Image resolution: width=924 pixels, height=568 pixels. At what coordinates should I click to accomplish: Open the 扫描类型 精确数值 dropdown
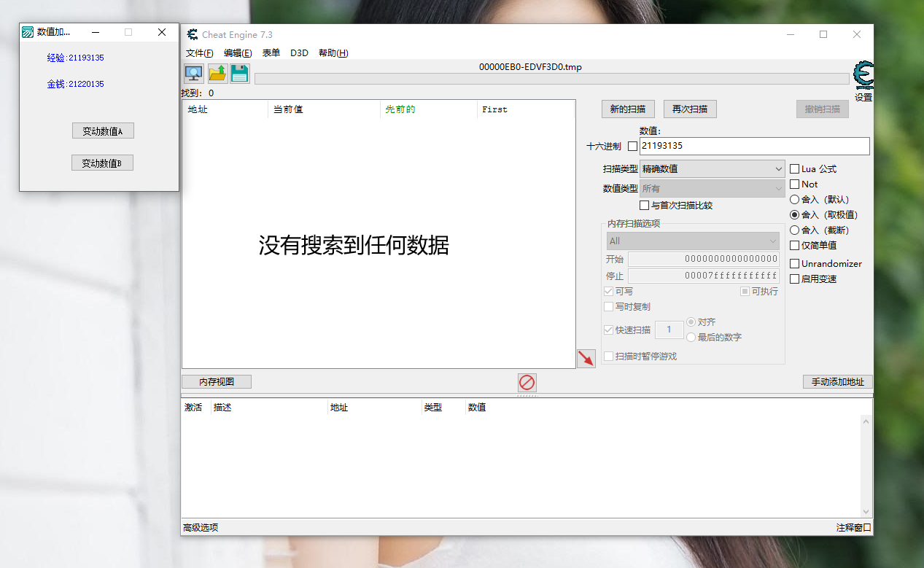tap(712, 169)
